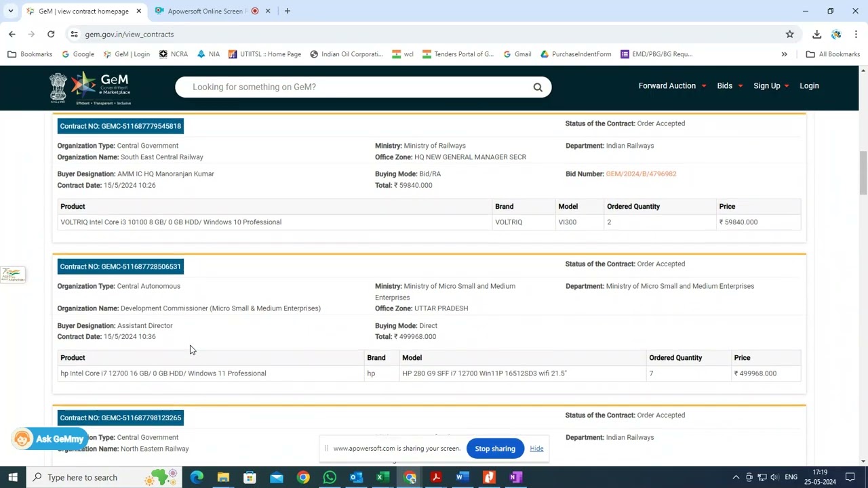Click the Chrome address bar URL
This screenshot has width=868, height=488.
[x=130, y=35]
